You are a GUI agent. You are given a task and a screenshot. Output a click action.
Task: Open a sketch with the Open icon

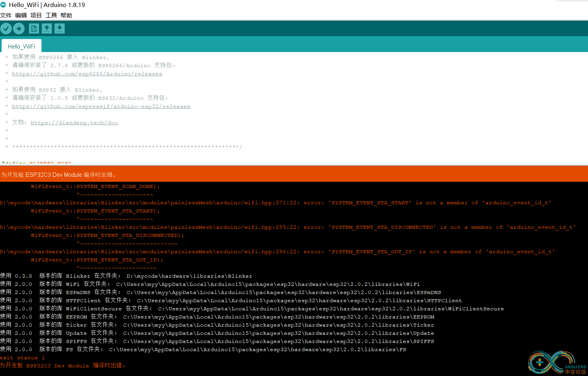pos(47,28)
